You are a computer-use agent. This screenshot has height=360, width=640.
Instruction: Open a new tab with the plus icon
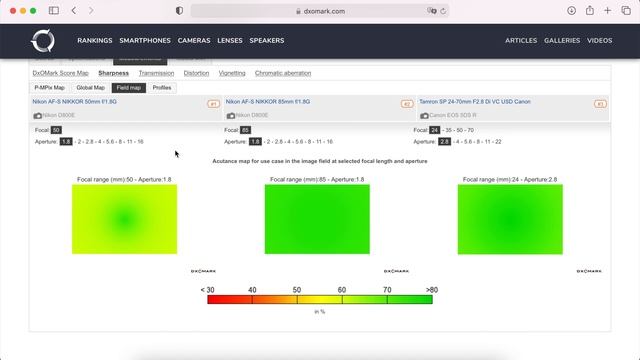[607, 11]
